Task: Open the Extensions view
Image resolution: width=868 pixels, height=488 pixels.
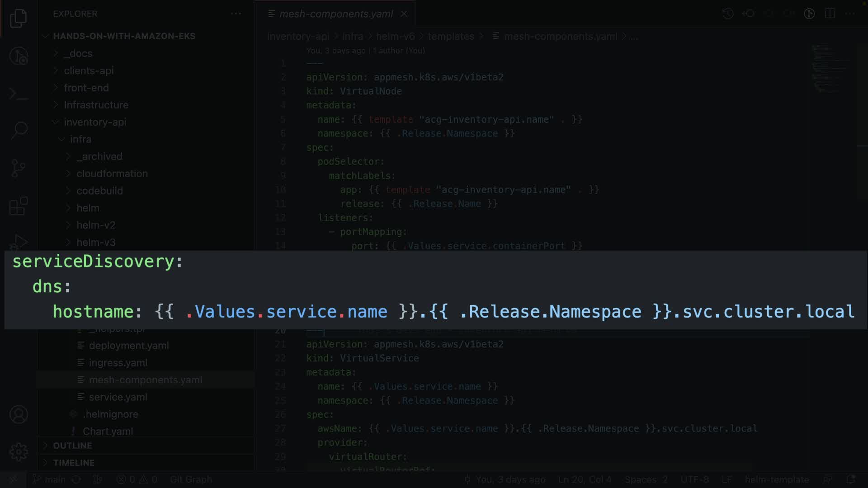Action: coord(19,206)
